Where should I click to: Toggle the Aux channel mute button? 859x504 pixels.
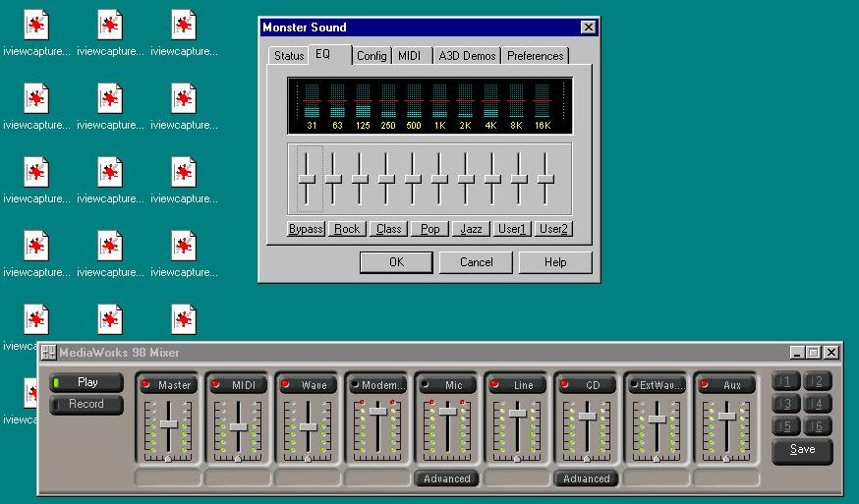click(x=725, y=384)
